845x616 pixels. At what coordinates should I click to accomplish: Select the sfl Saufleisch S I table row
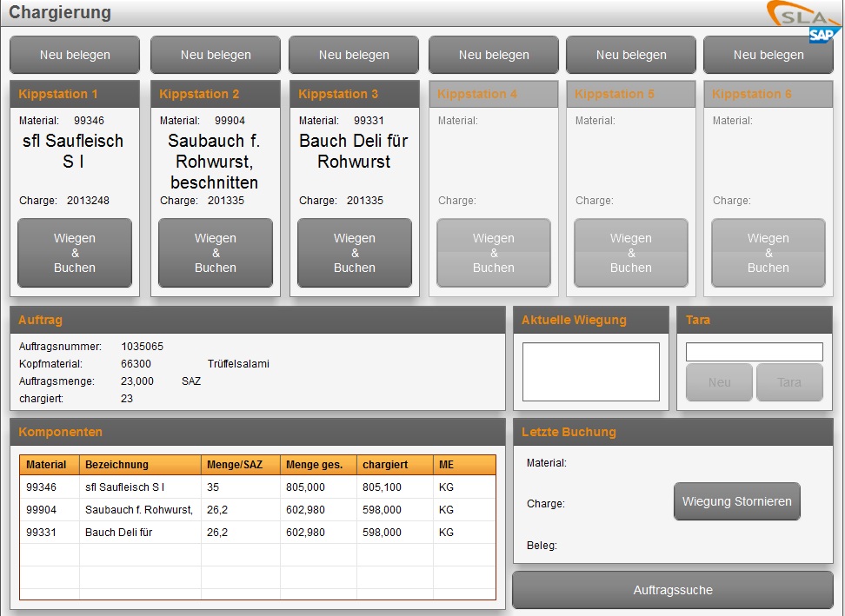(257, 487)
